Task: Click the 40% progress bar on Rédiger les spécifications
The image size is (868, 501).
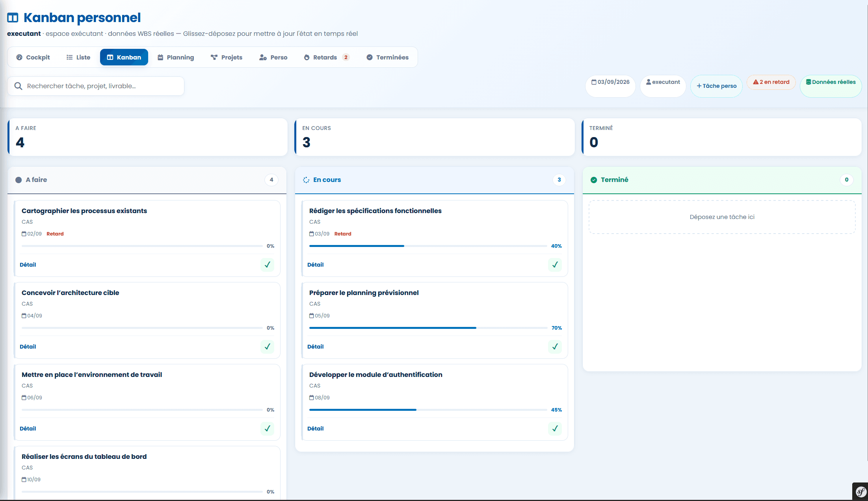Action: [428, 246]
